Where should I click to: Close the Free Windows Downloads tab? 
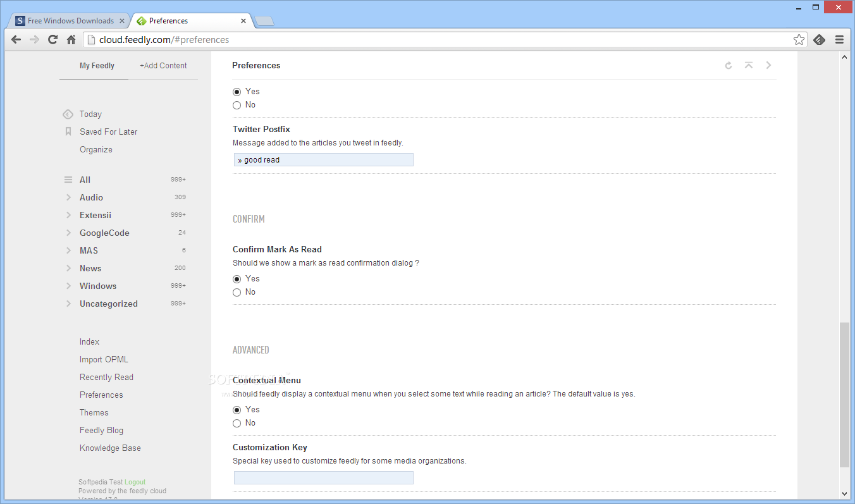[x=122, y=21]
